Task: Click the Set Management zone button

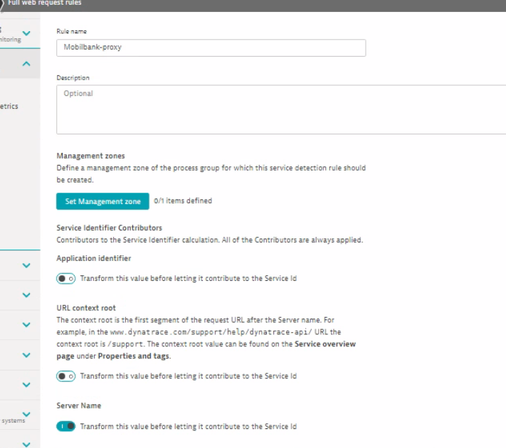Action: [103, 201]
